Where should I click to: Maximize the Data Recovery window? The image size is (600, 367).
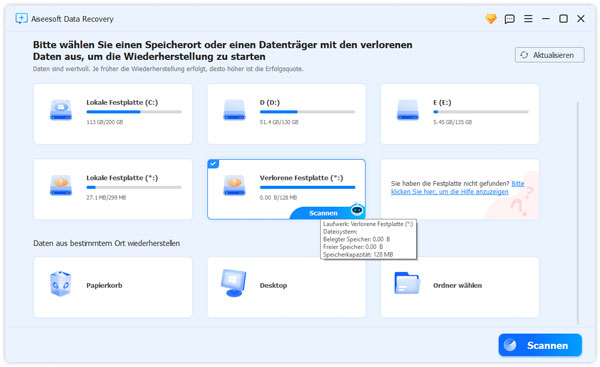pyautogui.click(x=563, y=18)
